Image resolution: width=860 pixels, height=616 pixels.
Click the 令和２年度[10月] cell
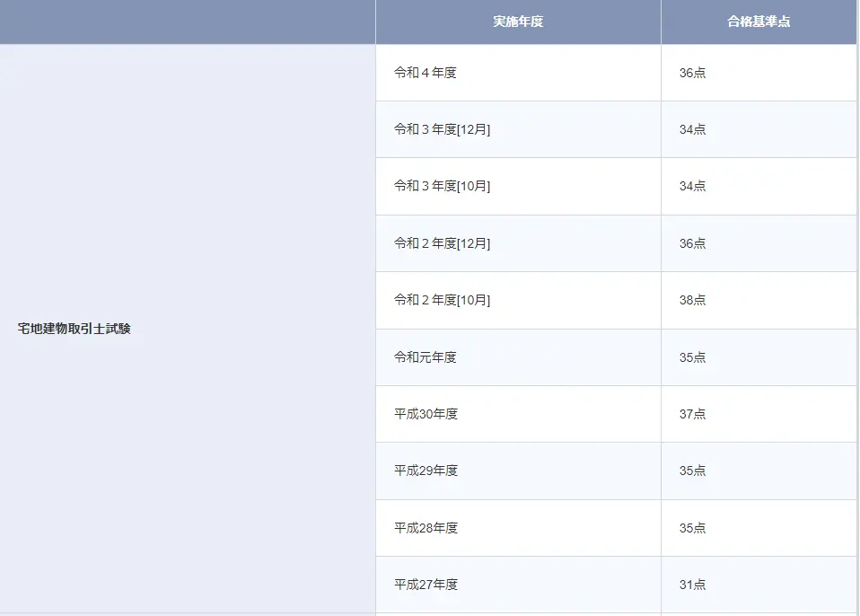tap(518, 300)
